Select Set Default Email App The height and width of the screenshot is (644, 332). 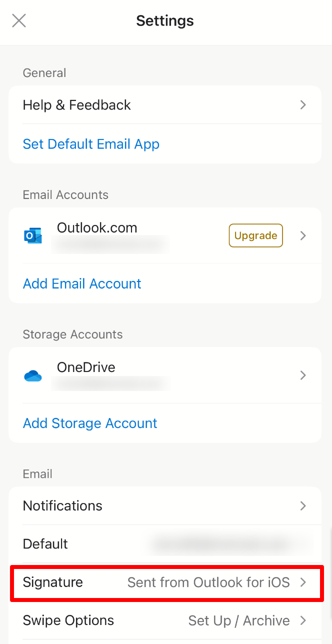click(90, 144)
